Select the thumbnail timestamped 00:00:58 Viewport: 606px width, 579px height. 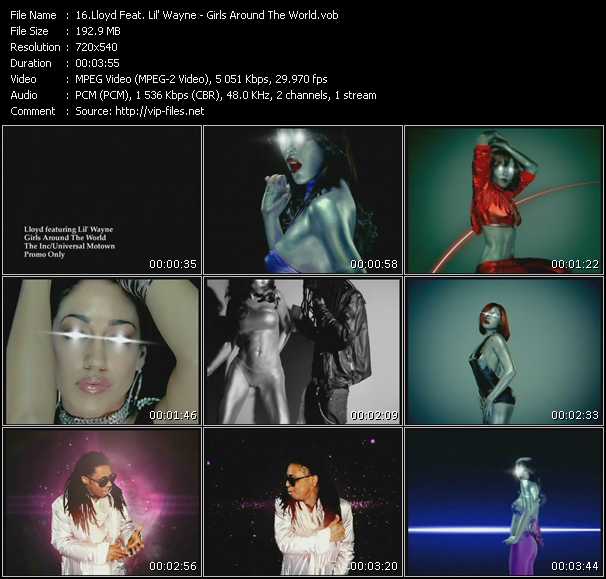(303, 199)
